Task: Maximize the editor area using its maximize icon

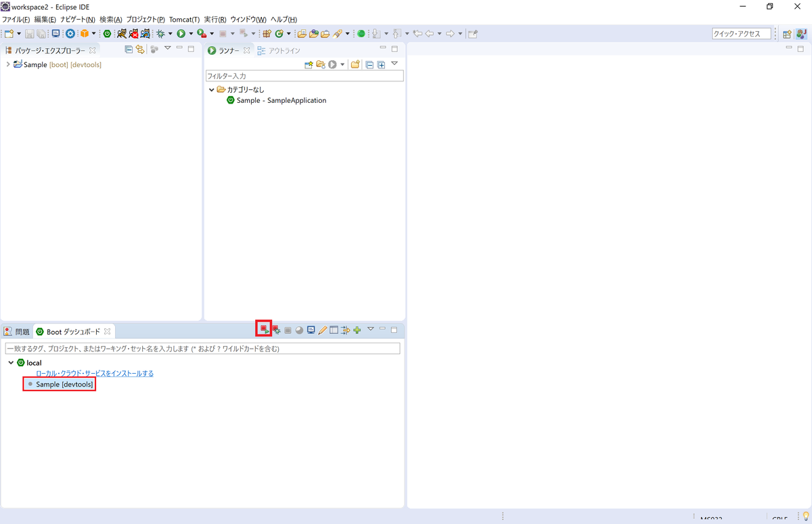Action: [802, 49]
